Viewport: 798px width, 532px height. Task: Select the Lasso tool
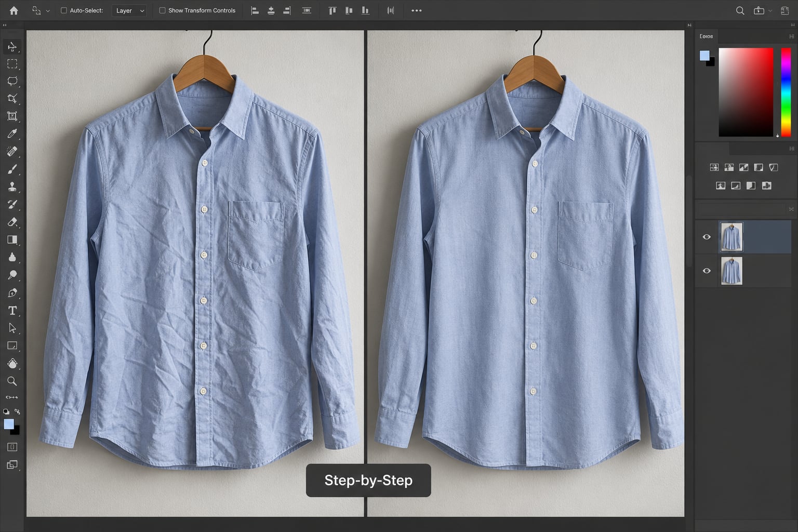coord(12,81)
